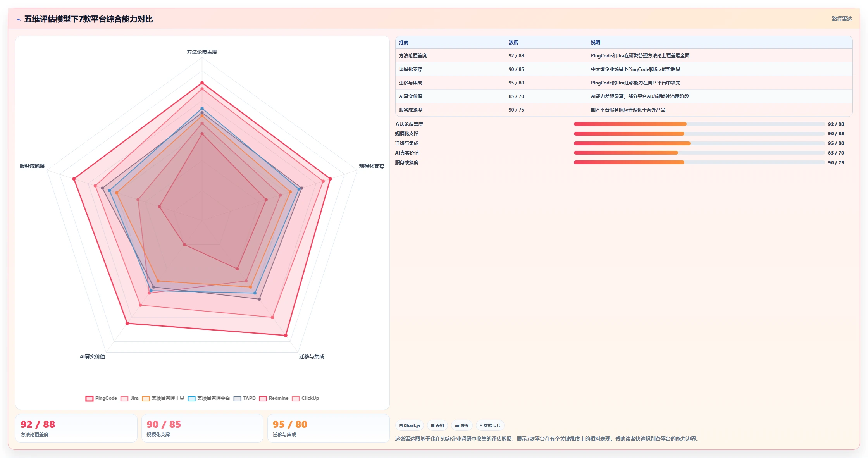
Task: Click radar axis label 服务成熟度
Action: click(x=32, y=166)
